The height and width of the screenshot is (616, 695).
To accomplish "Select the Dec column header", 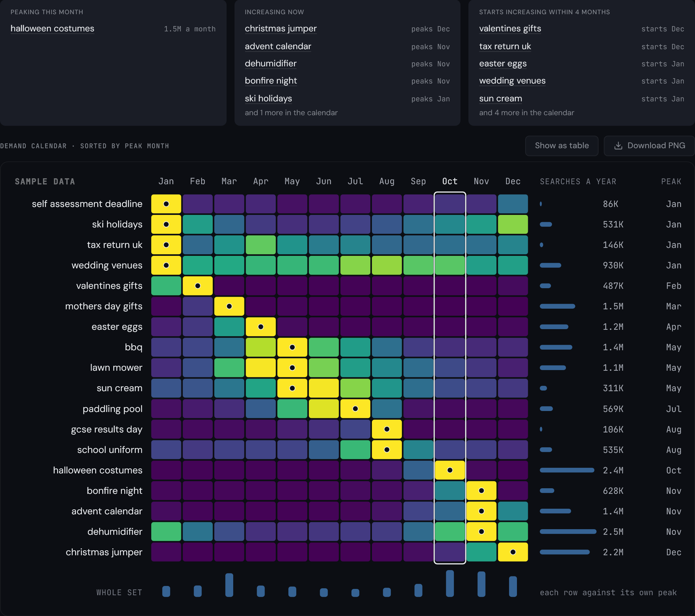I will (x=513, y=182).
